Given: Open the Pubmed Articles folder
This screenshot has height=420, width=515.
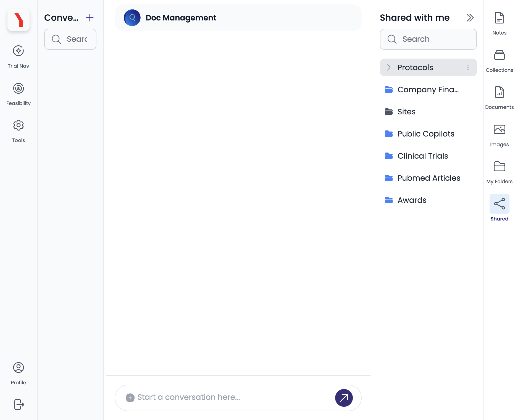Looking at the screenshot, I should [428, 178].
